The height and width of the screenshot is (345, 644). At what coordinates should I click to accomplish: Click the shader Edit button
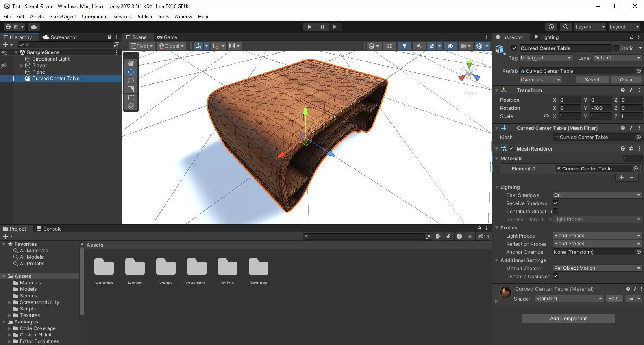point(614,299)
